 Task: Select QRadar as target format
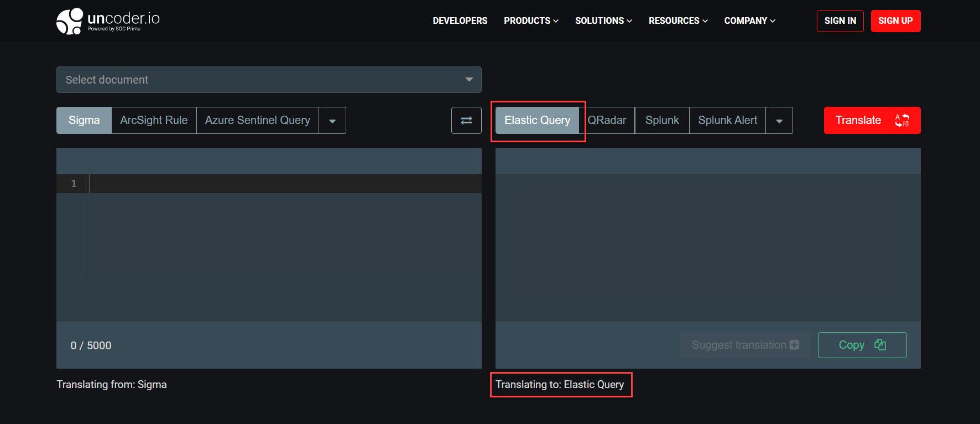607,120
